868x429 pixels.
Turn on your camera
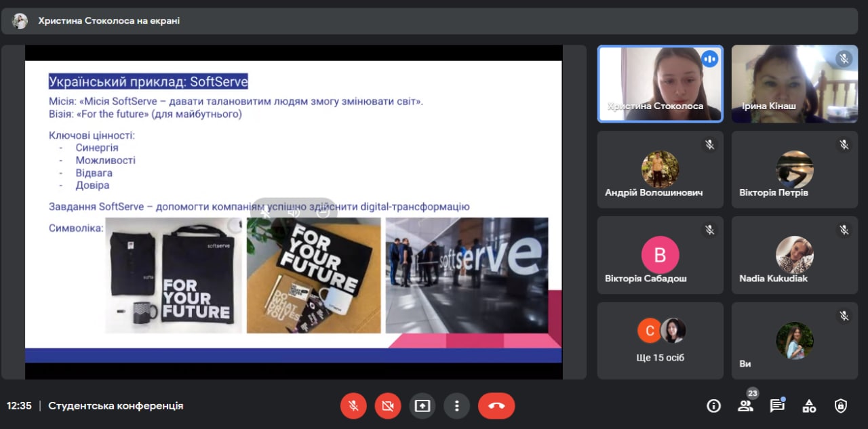click(x=388, y=406)
